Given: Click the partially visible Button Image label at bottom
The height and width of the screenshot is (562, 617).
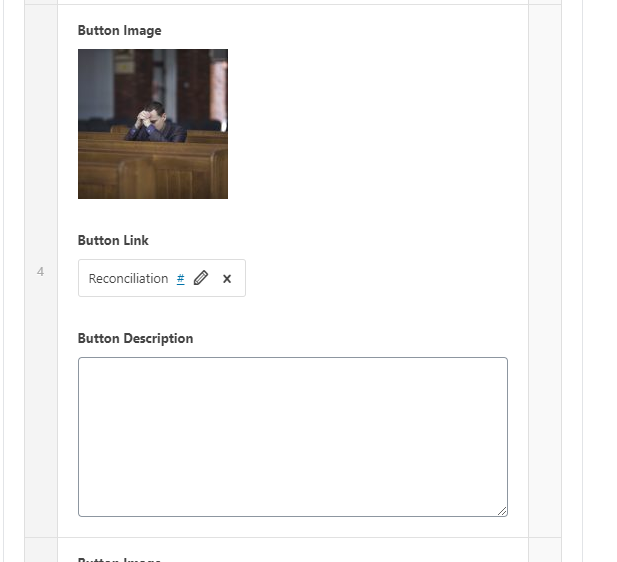Looking at the screenshot, I should point(119,558).
